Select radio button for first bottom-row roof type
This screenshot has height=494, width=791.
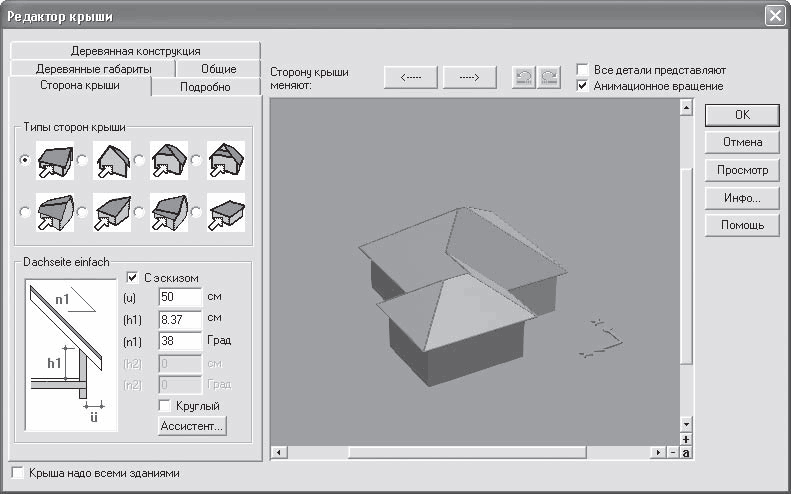(x=25, y=212)
